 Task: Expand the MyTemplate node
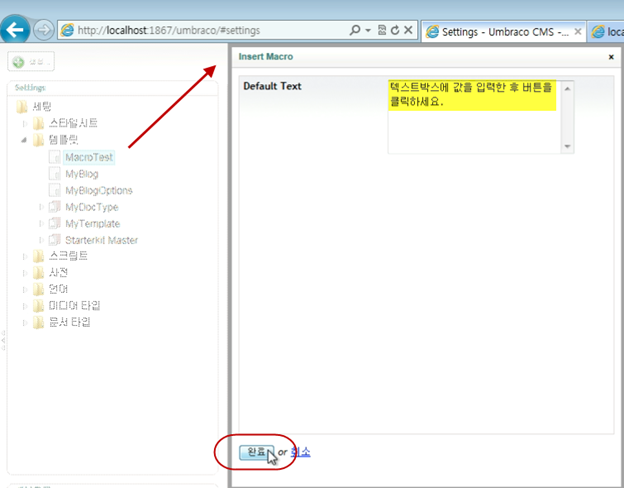click(41, 224)
